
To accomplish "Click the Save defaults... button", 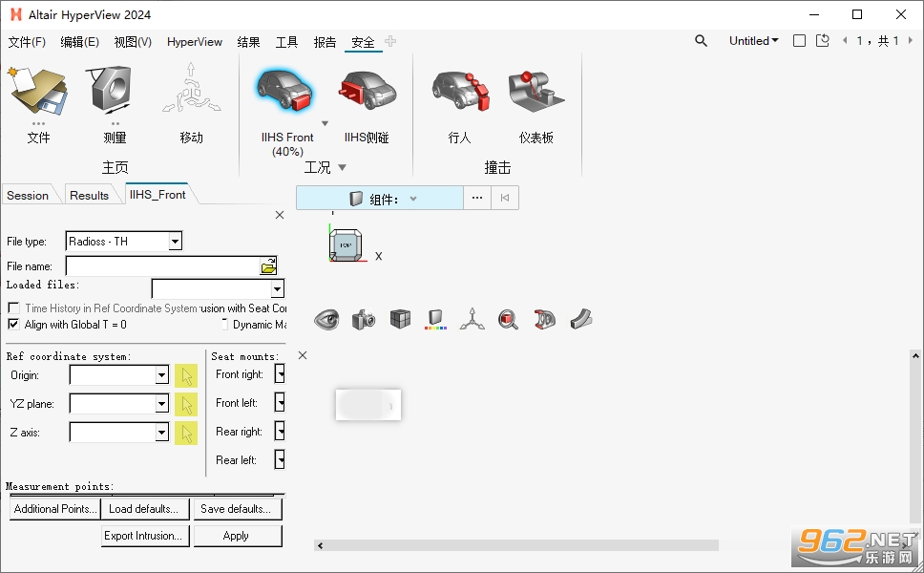I will pos(237,509).
